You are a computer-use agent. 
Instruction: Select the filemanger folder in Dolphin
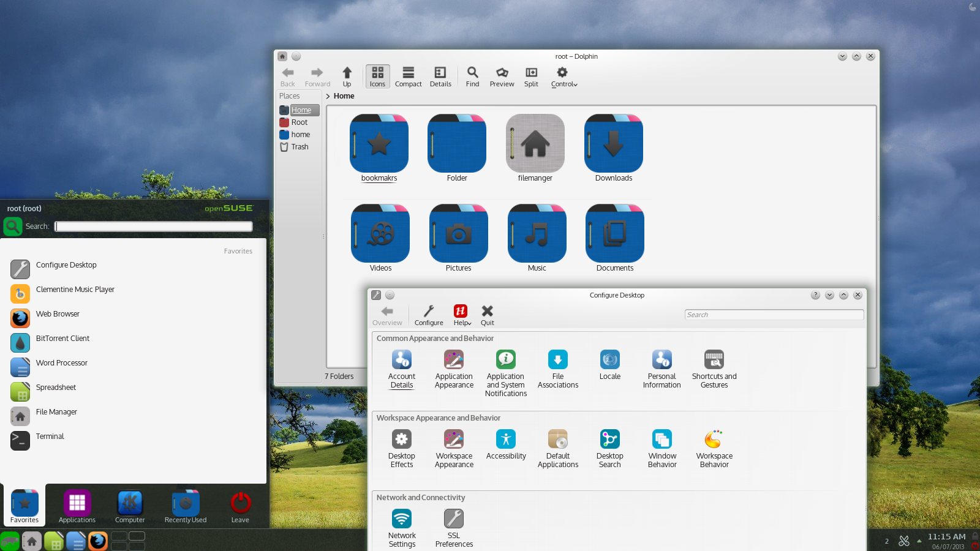(x=535, y=148)
